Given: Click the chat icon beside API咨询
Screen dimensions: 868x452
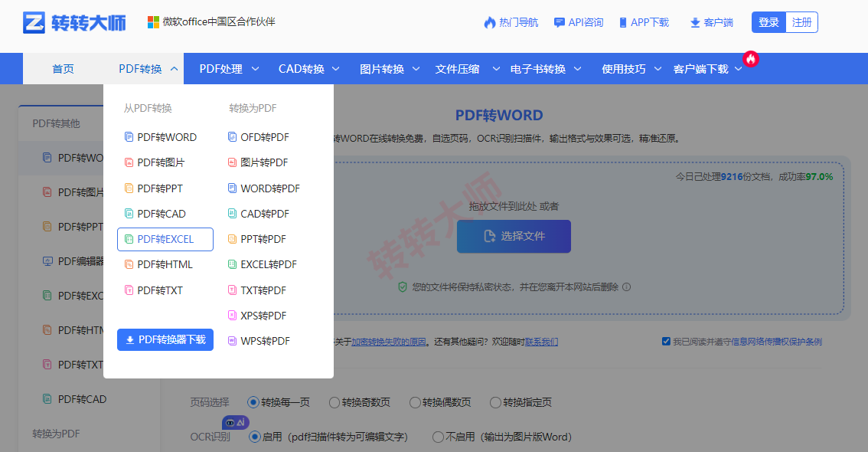Looking at the screenshot, I should tap(560, 23).
